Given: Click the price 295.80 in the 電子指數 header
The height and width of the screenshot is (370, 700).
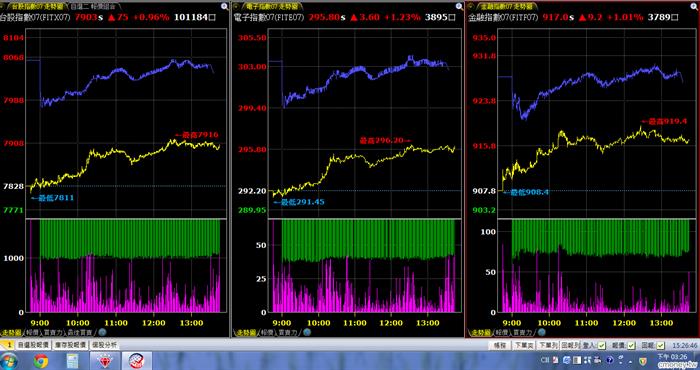Looking at the screenshot, I should (324, 17).
